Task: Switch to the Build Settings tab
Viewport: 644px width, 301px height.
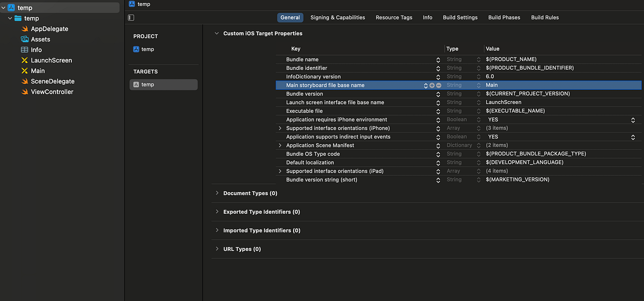Action: (460, 18)
